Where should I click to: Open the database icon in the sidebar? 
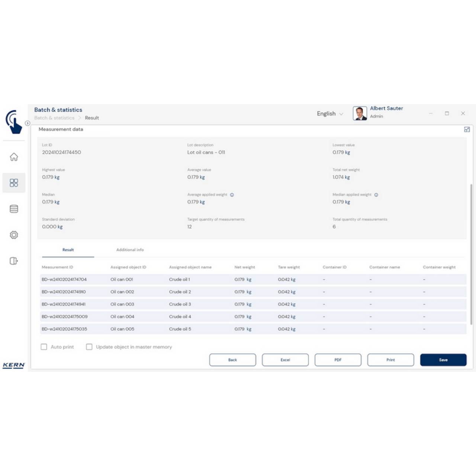pos(14,209)
